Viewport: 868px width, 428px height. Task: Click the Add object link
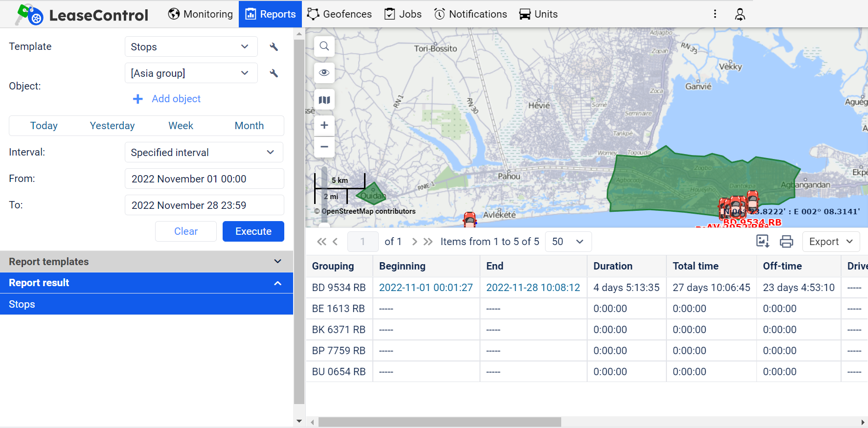point(167,99)
